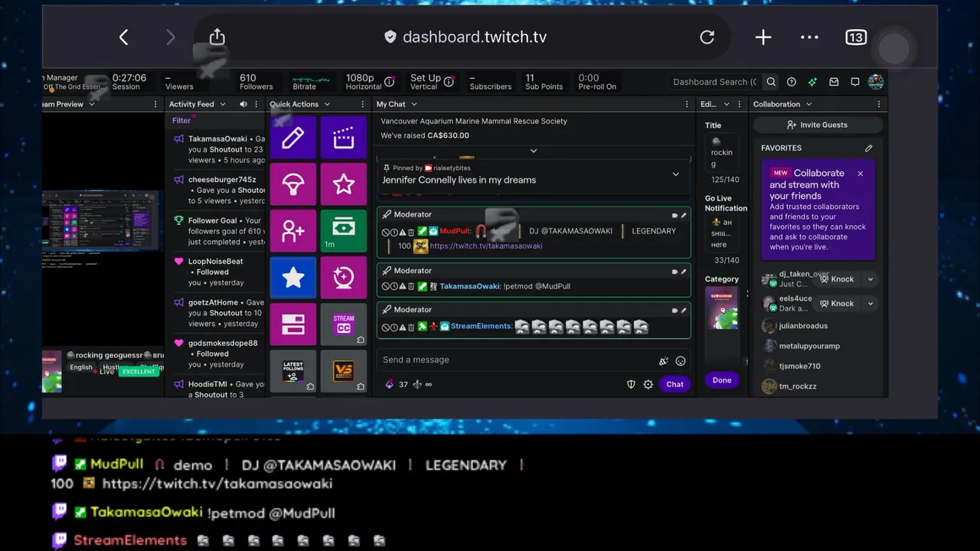980x551 pixels.
Task: Click the green sparkle icon in header
Action: 812,82
